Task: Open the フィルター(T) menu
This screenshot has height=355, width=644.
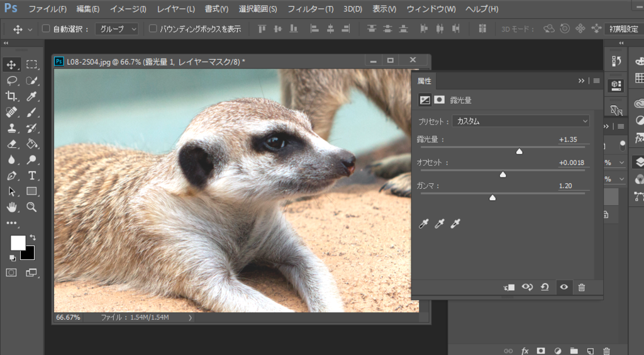Action: click(310, 9)
